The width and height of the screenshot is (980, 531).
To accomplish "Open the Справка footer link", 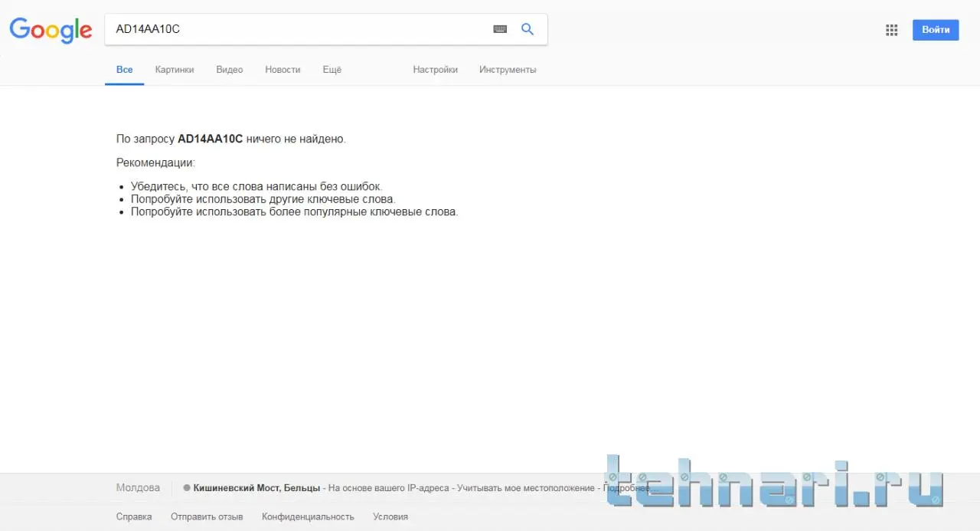I will (134, 517).
